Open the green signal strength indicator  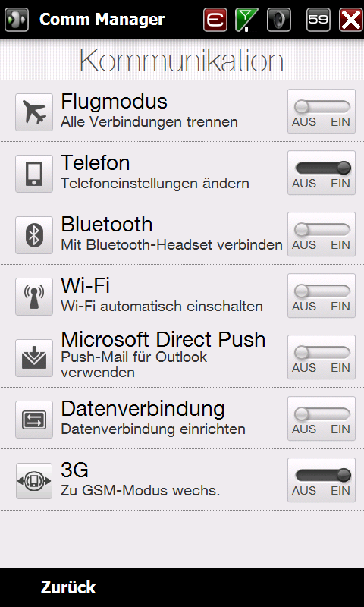click(x=246, y=20)
